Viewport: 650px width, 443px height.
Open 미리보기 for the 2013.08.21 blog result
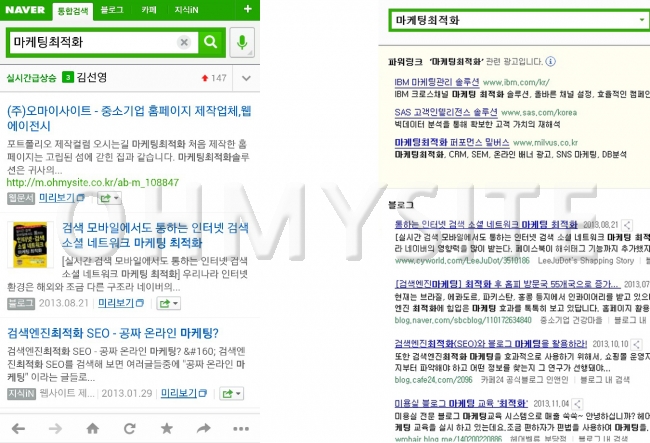click(x=121, y=303)
